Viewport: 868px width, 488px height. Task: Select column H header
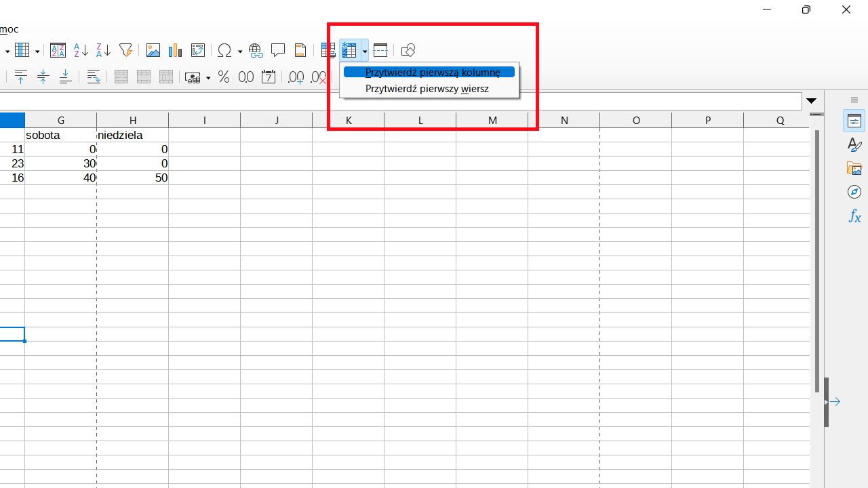pos(133,120)
